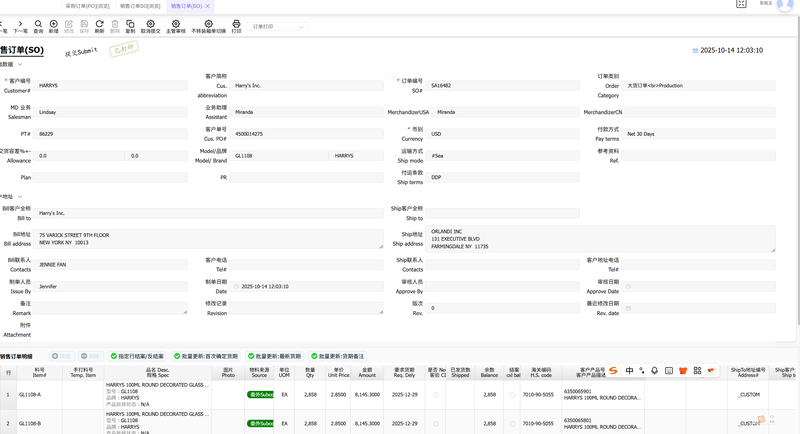
Task: Click the 打印 printer icon
Action: tap(236, 24)
